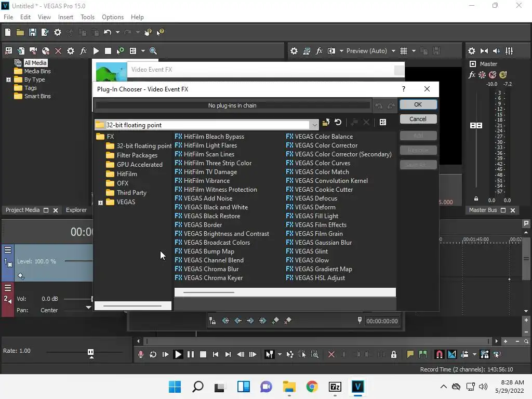Search media with magnifier icon

153,51
